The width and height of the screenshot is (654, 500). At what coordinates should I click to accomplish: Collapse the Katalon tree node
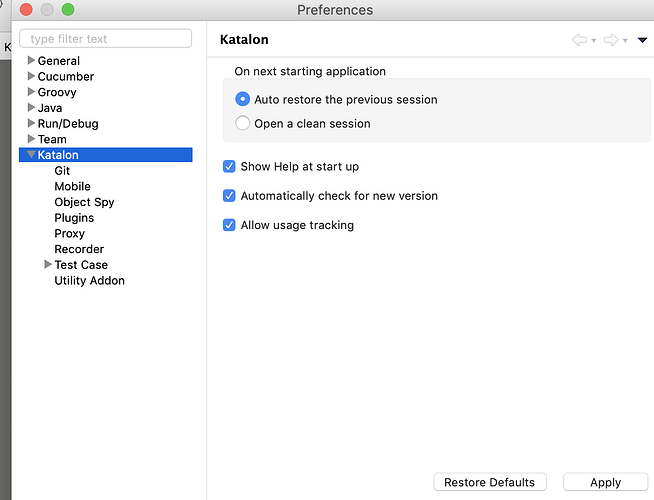pos(31,155)
